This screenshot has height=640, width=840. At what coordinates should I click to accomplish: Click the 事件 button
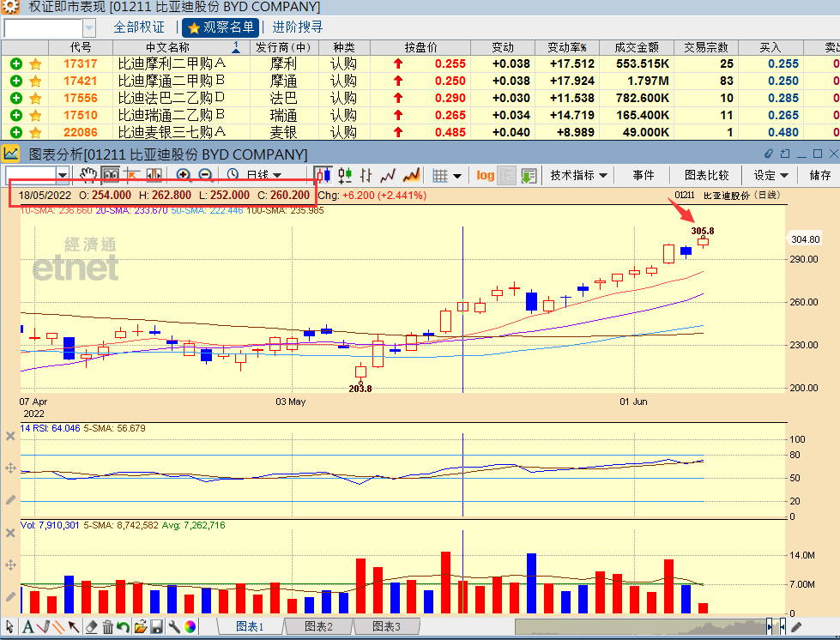point(643,175)
